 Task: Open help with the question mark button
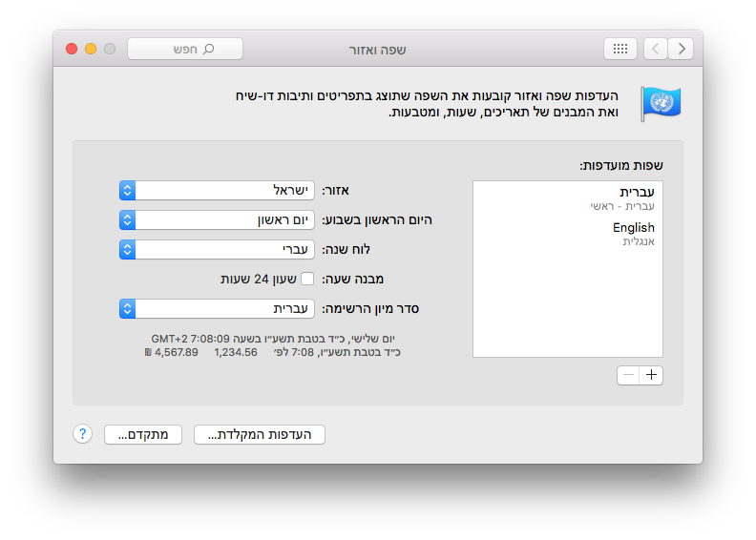point(83,434)
